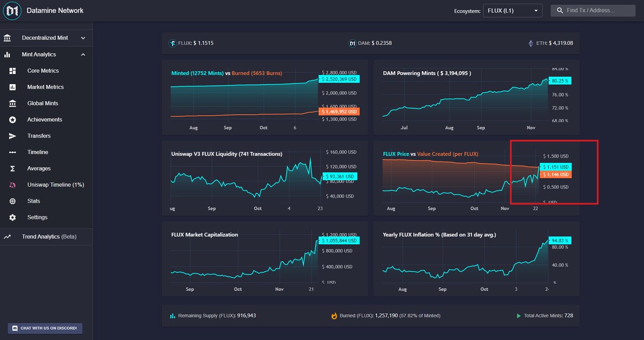This screenshot has height=340, width=644.
Task: Click the 94.83 % inflation label
Action: pos(560,240)
